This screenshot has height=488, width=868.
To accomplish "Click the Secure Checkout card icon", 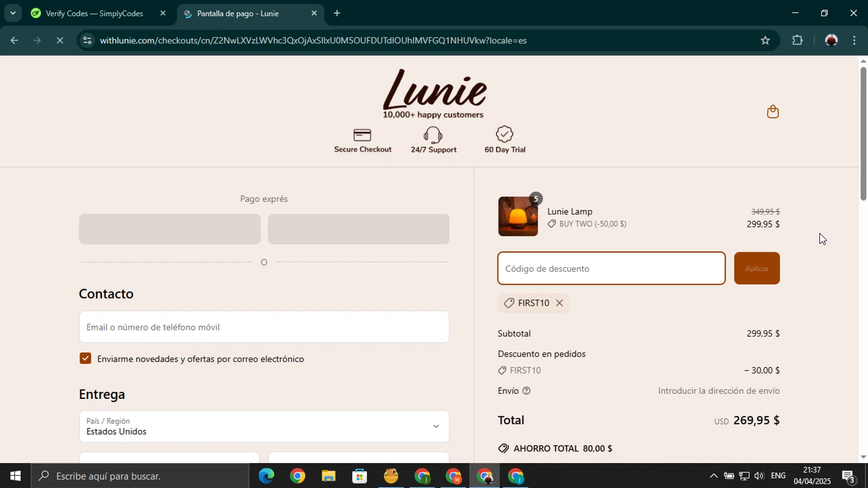I will 362,135.
